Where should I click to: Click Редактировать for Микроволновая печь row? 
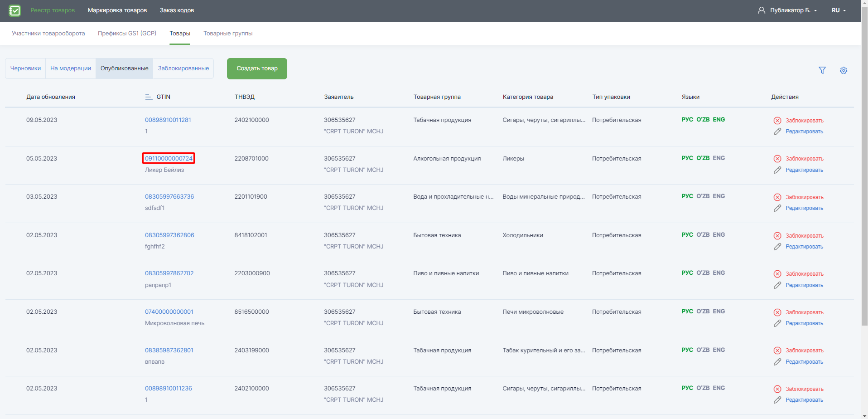coord(804,323)
